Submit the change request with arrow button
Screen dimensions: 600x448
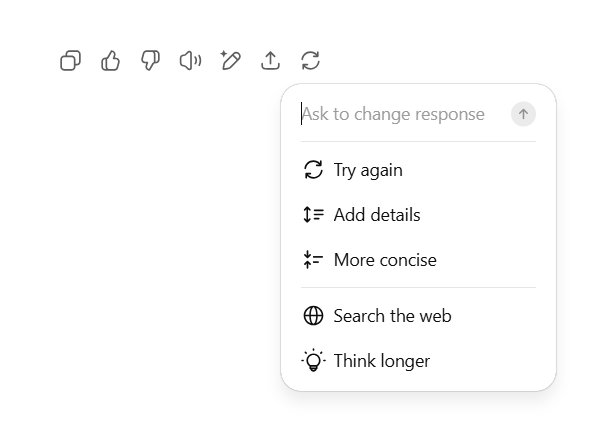pyautogui.click(x=523, y=114)
